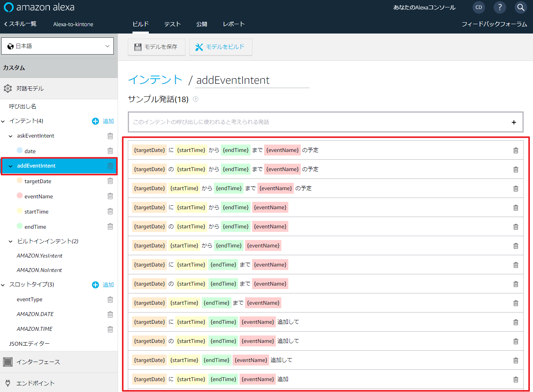Screen dimensions: 533x392
Task: Delete utterance '{targetDate} に {startTime} {endTime} まで {eventName}'
Action: pos(516,265)
